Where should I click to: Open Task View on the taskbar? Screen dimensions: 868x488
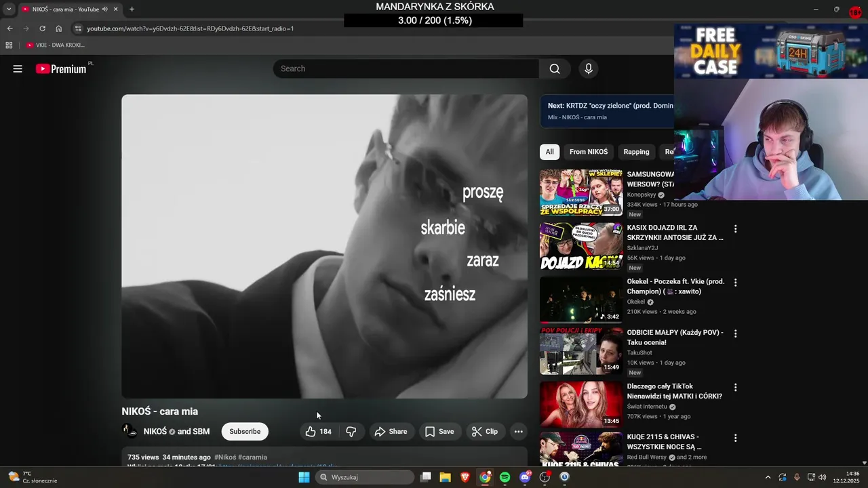point(426,477)
